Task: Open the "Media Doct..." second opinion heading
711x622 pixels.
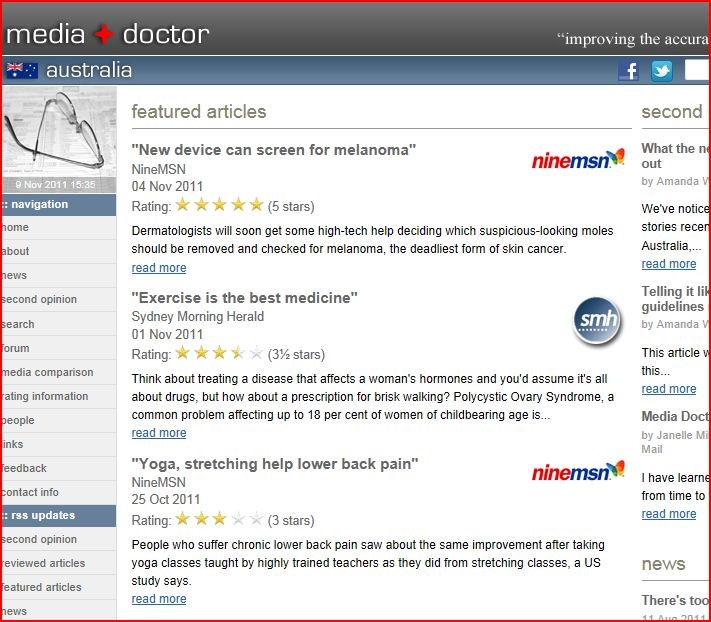Action: tap(675, 416)
